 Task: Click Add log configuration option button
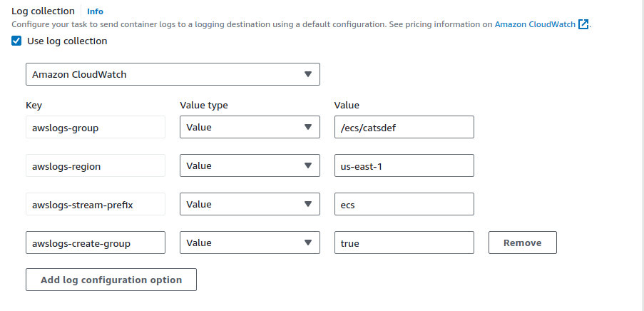pyautogui.click(x=111, y=280)
